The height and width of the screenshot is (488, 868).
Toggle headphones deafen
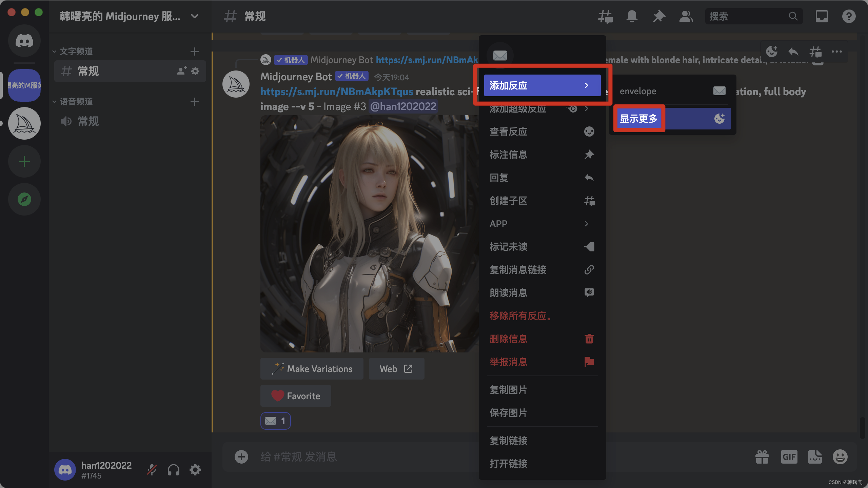pos(173,470)
